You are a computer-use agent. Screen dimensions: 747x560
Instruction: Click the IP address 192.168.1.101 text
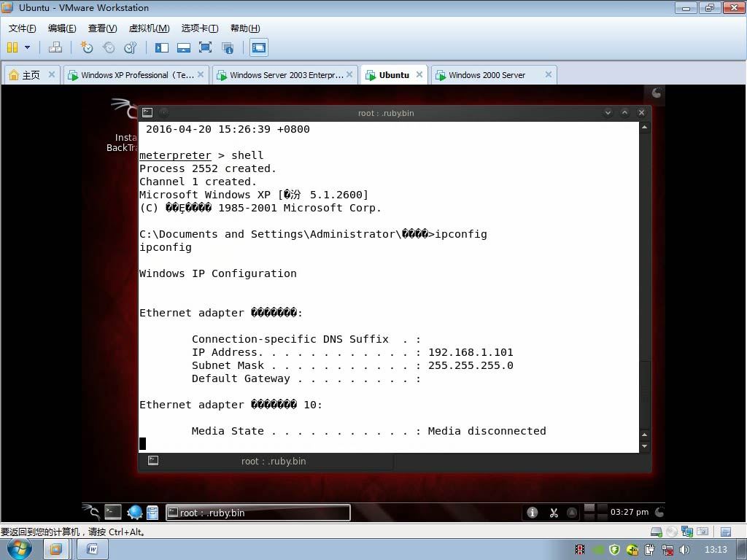(471, 352)
